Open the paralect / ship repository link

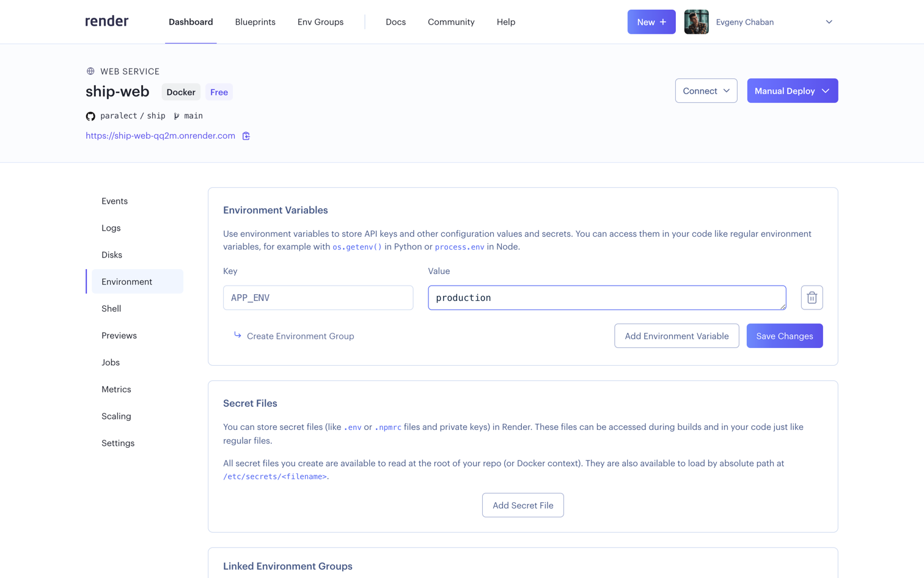[133, 116]
